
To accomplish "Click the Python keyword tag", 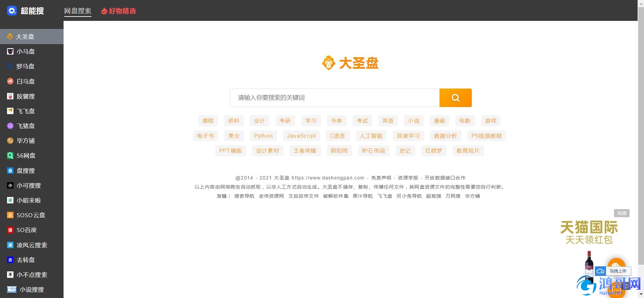I will point(263,136).
